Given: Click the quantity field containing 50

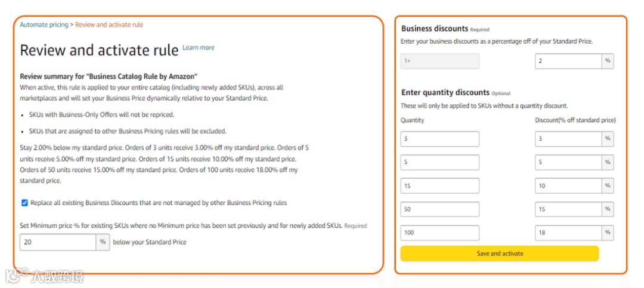Looking at the screenshot, I should [439, 209].
